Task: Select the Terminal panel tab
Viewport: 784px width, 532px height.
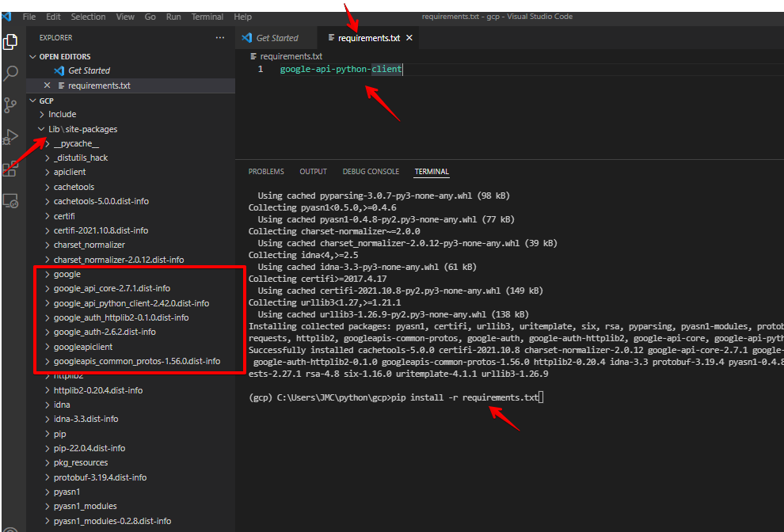Action: click(x=432, y=172)
